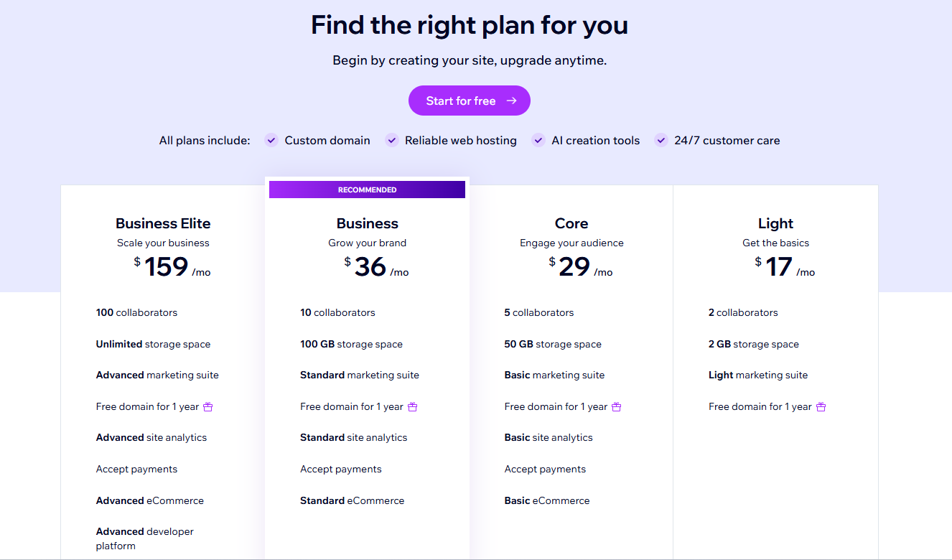Viewport: 952px width, 560px height.
Task: Select the Light plan title
Action: 775,223
